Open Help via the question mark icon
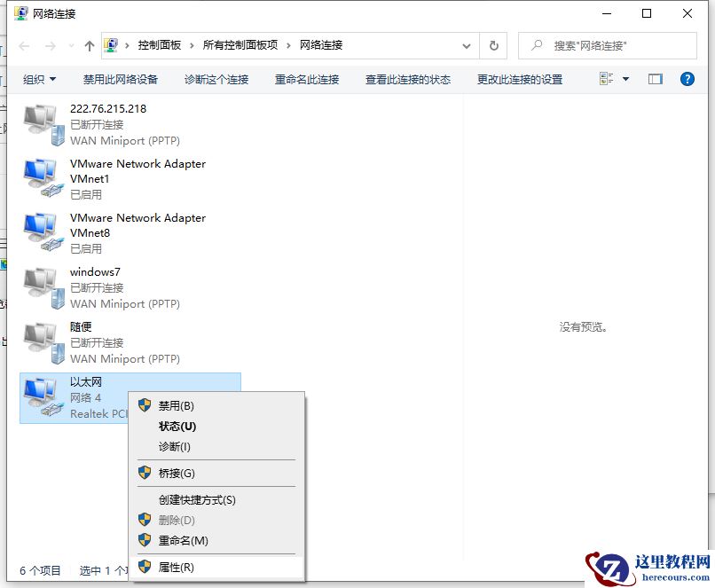This screenshot has height=588, width=715. coord(686,79)
